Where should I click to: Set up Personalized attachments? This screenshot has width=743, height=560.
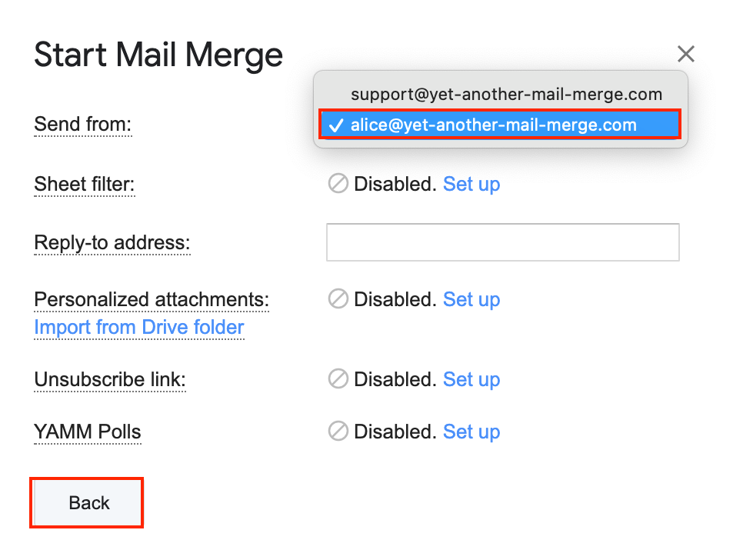coord(471,299)
